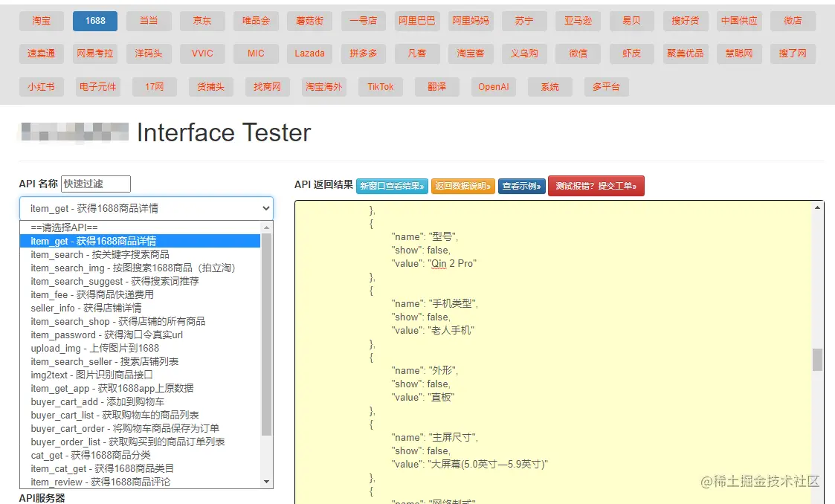The height and width of the screenshot is (504, 835).
Task: Open the 苏宁 platform tab
Action: [x=524, y=21]
